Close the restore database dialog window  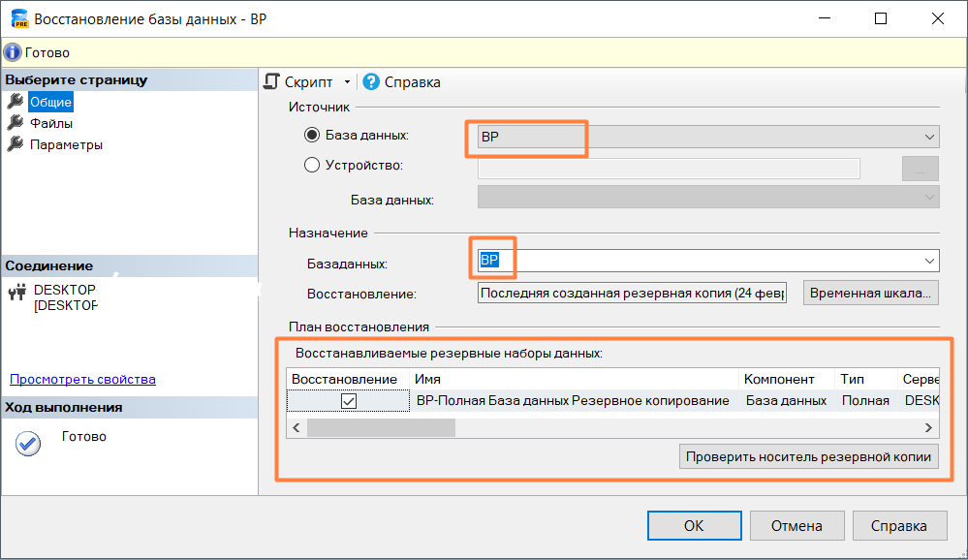(938, 19)
